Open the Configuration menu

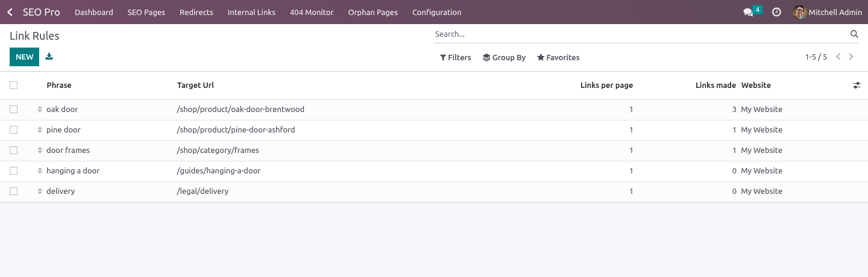pyautogui.click(x=437, y=12)
